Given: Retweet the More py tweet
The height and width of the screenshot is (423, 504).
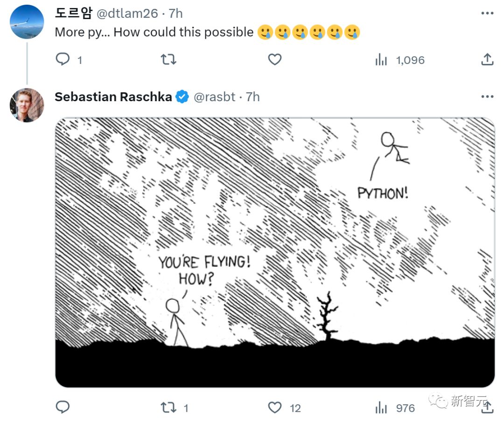Looking at the screenshot, I should (x=168, y=60).
